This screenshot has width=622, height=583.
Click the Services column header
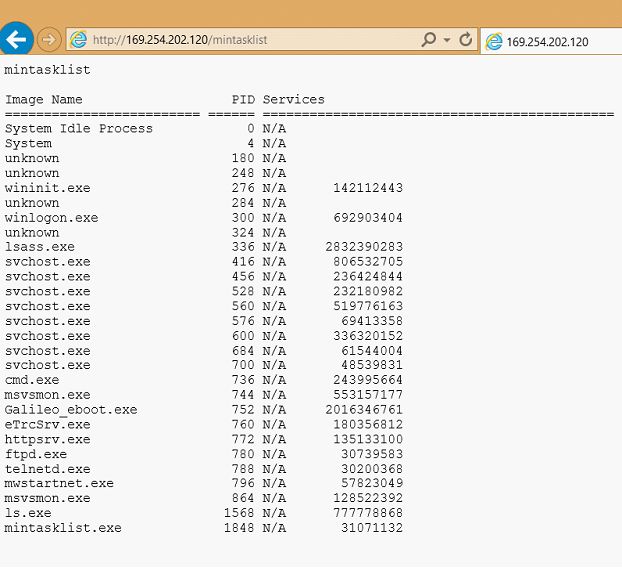tap(294, 100)
